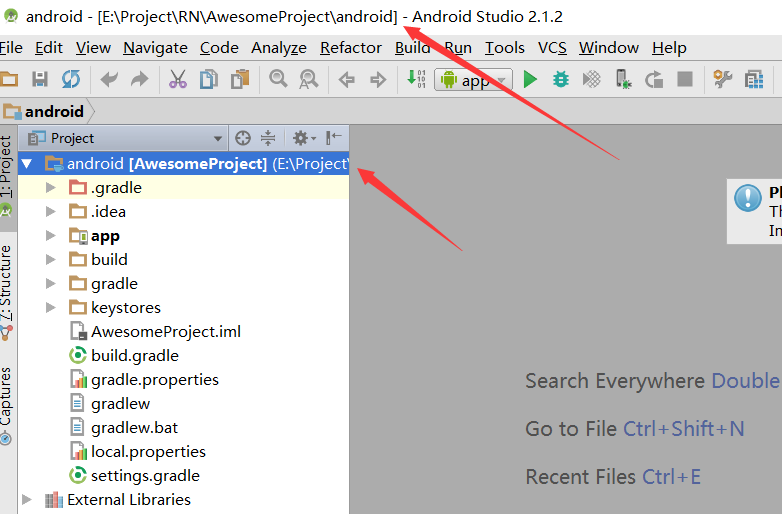Viewport: 782px width, 514px height.
Task: Open the Analyze menu
Action: (279, 48)
